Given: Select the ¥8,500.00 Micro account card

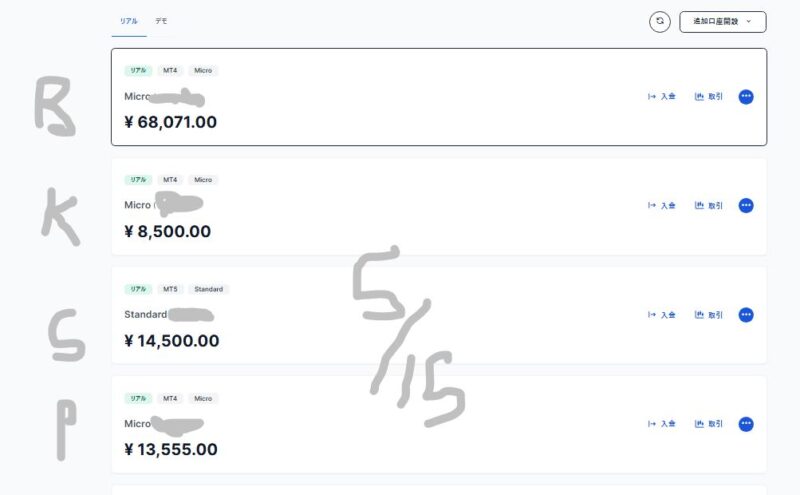Looking at the screenshot, I should 439,206.
